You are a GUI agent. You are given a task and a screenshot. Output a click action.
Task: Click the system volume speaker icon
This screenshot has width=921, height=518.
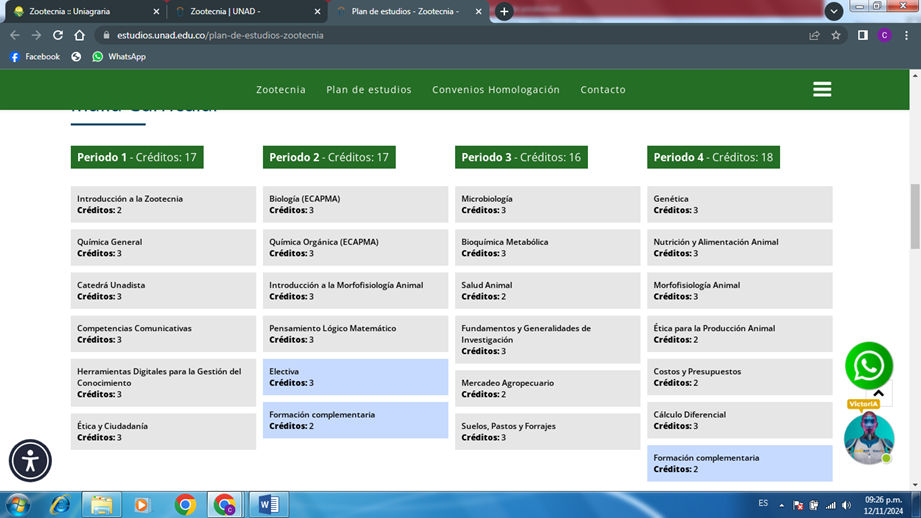pos(846,505)
